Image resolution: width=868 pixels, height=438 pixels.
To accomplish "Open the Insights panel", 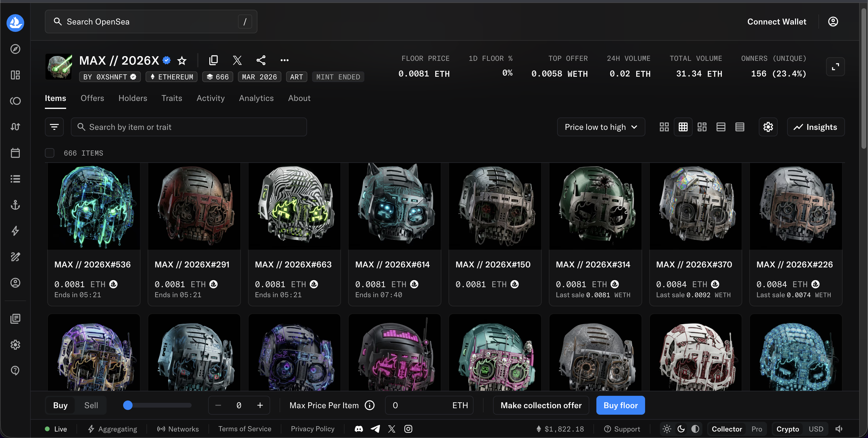I will pos(816,127).
